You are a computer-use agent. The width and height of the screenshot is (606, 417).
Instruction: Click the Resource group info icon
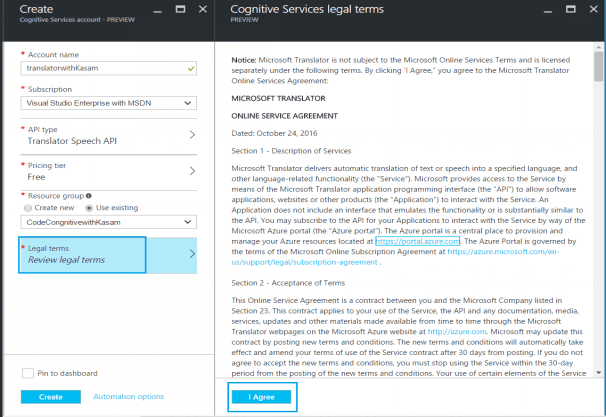(90, 195)
